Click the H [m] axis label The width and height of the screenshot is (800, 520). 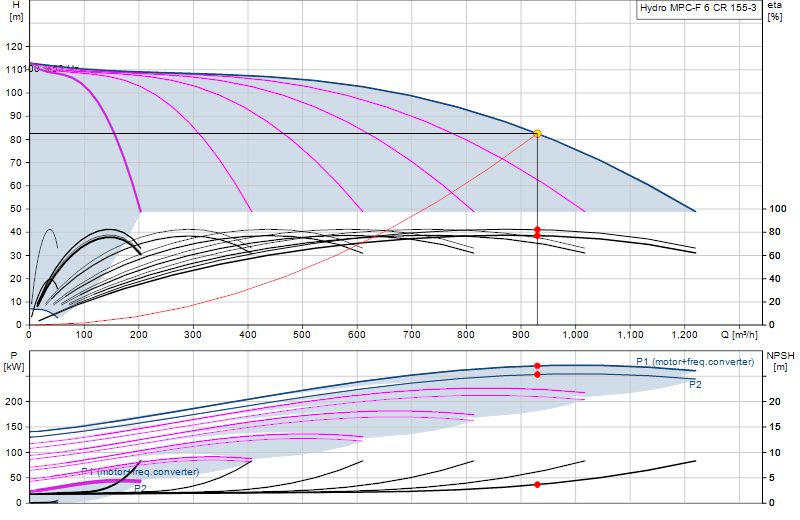[16, 11]
